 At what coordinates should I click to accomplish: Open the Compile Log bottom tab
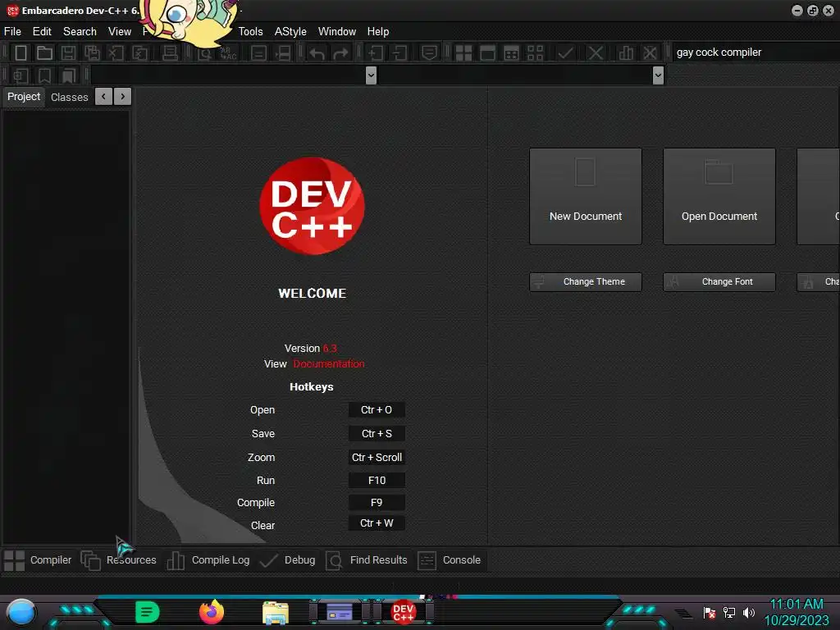(x=208, y=560)
